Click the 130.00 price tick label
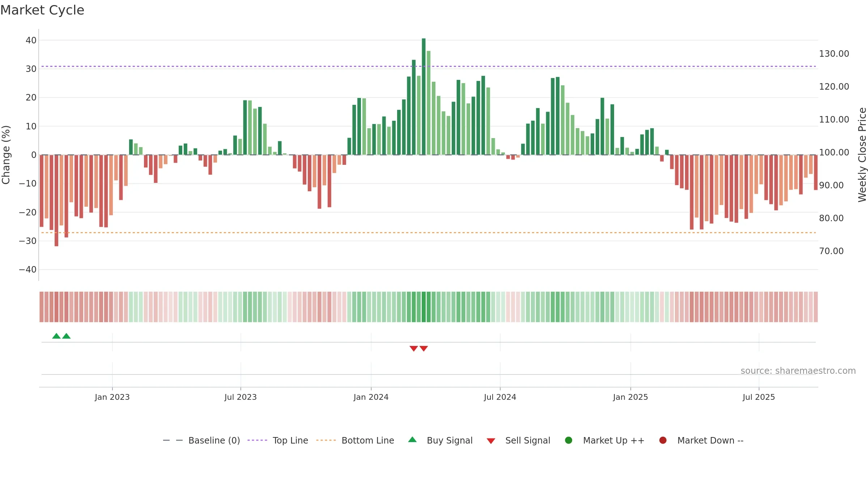Image resolution: width=868 pixels, height=488 pixels. [x=834, y=54]
